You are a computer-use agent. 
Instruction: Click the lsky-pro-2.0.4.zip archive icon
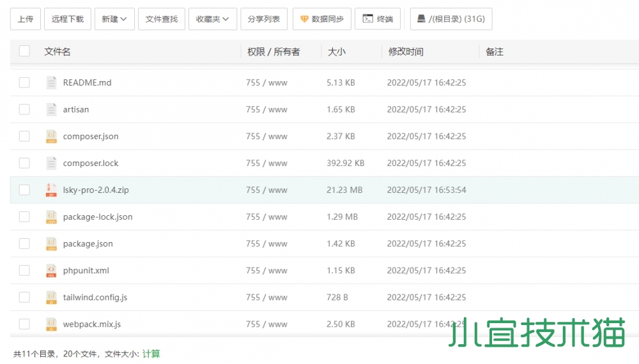click(x=51, y=190)
